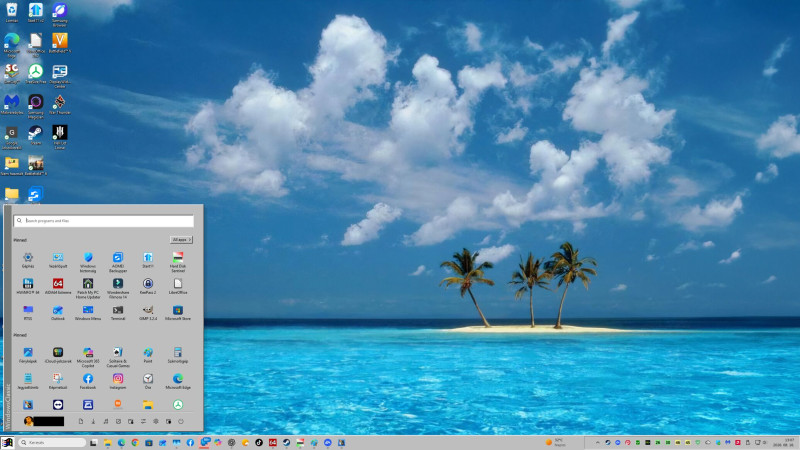Launch Patch My PC Home Updater
The width and height of the screenshot is (800, 450).
88,289
